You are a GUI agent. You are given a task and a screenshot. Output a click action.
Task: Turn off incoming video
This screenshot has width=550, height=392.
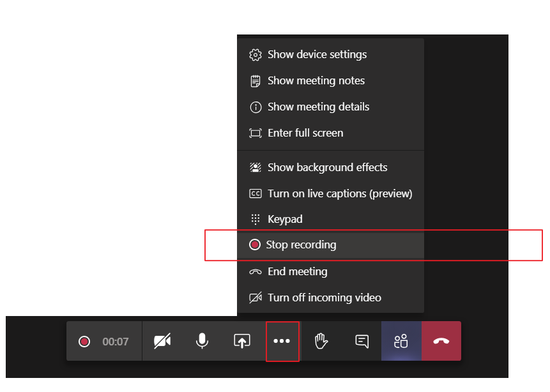[331, 298]
